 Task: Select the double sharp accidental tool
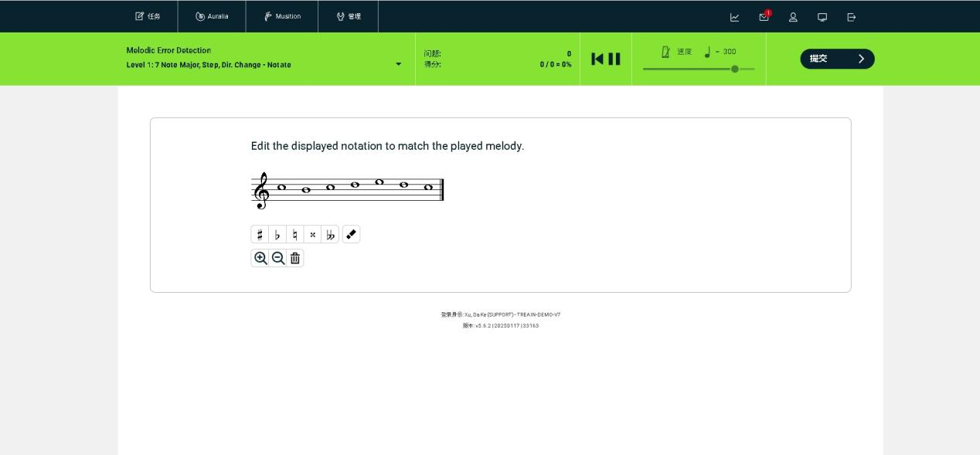313,235
